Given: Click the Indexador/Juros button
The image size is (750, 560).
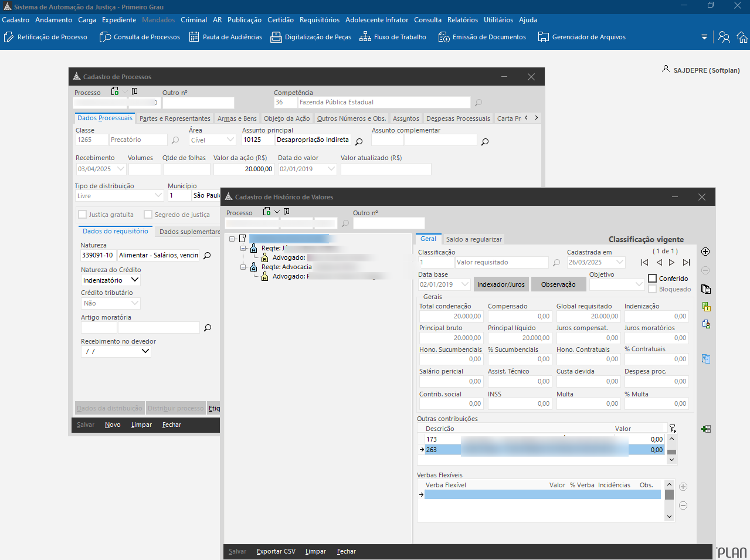Looking at the screenshot, I should [501, 284].
